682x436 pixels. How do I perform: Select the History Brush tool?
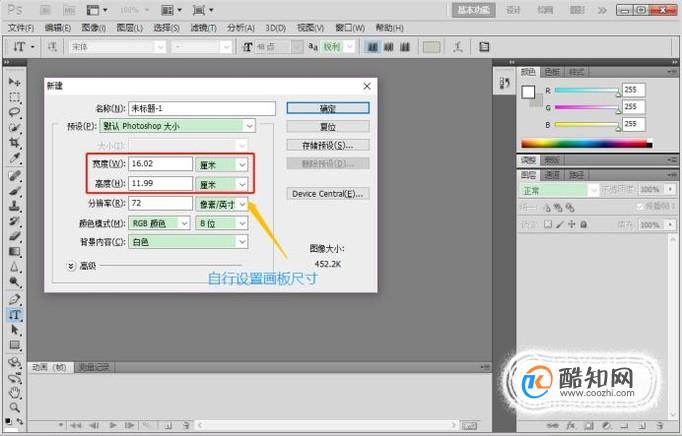point(14,221)
